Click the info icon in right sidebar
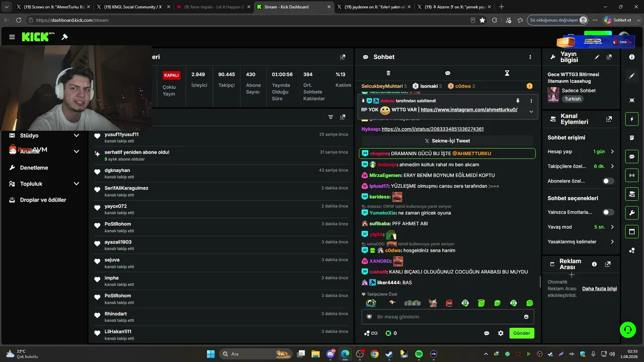Screen dimensions: 644x362 click(632, 57)
